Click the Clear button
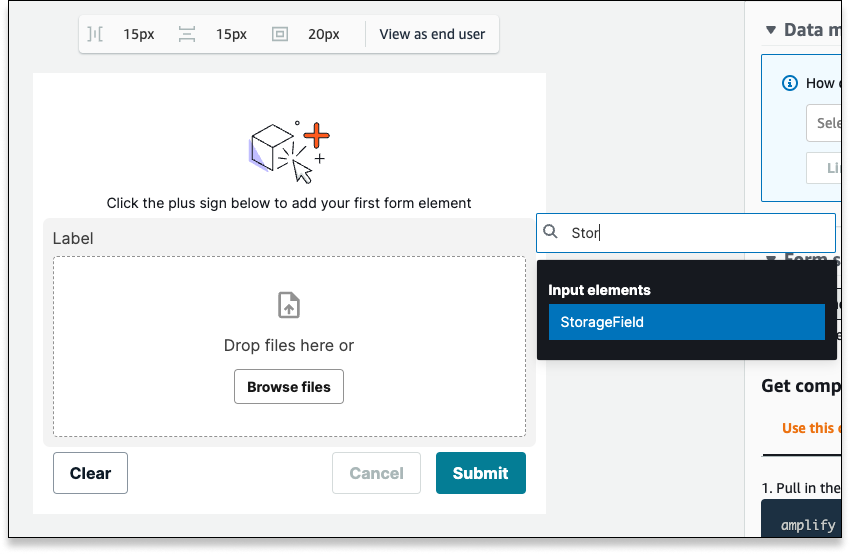Viewport: 850px width, 554px height. point(91,473)
